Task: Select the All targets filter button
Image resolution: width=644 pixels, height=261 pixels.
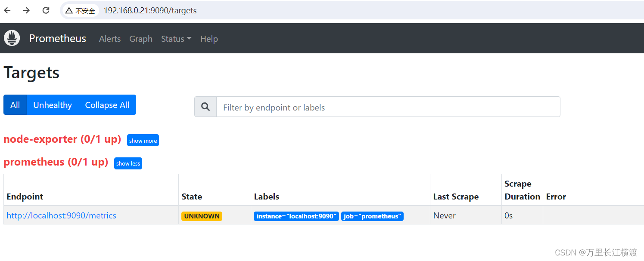Action: click(x=15, y=105)
